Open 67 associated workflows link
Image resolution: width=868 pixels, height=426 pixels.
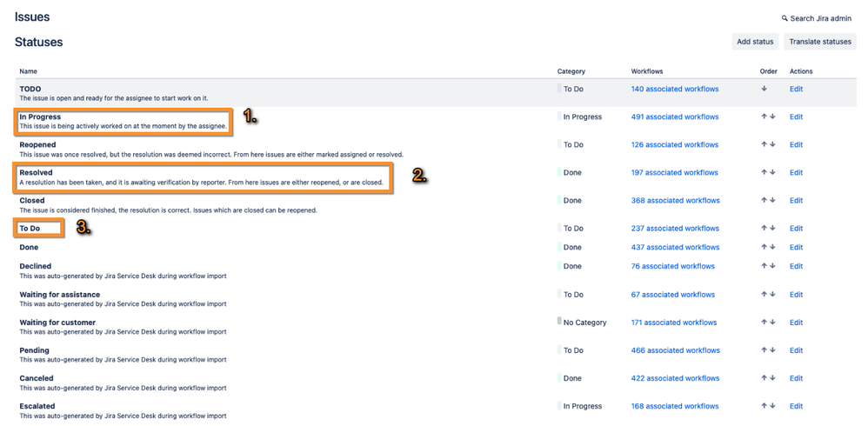click(673, 295)
